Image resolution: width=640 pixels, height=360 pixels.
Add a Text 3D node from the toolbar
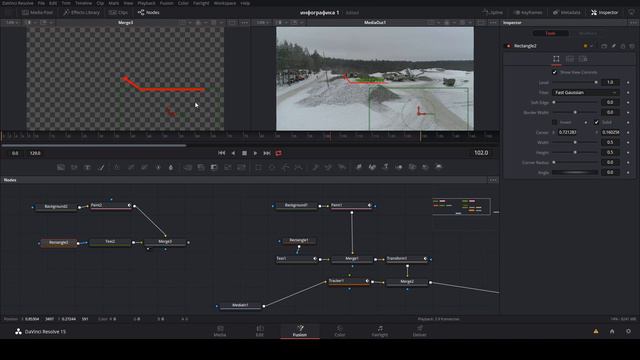pos(385,167)
